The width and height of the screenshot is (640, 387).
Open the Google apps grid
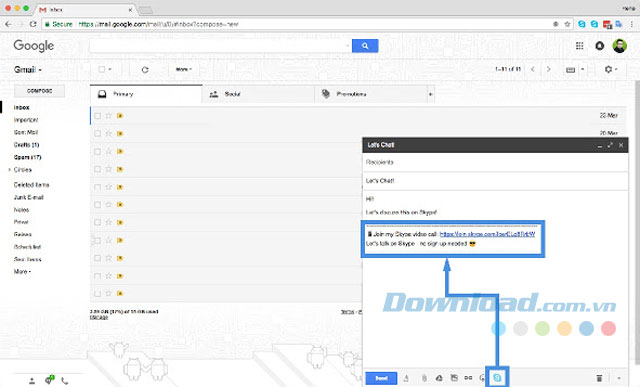(x=580, y=46)
